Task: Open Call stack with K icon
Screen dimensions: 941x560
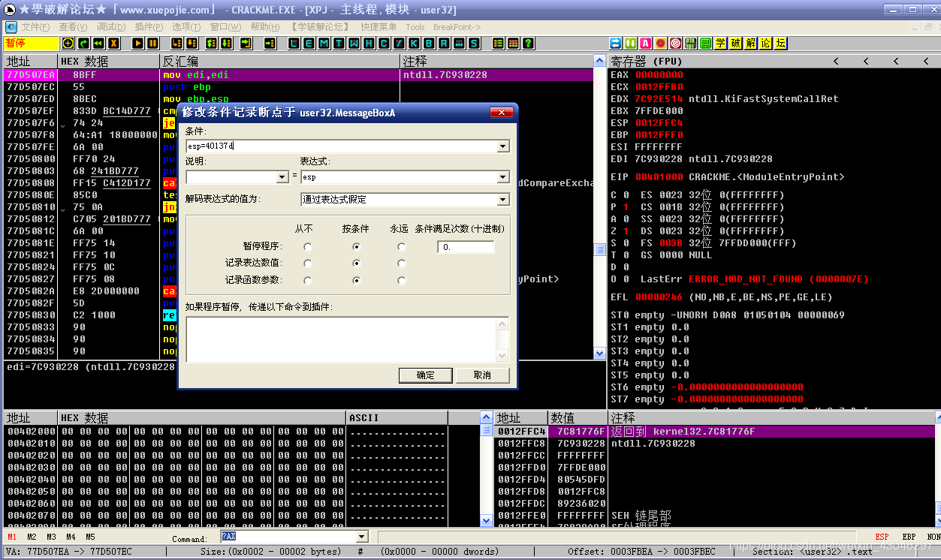Action: click(414, 44)
